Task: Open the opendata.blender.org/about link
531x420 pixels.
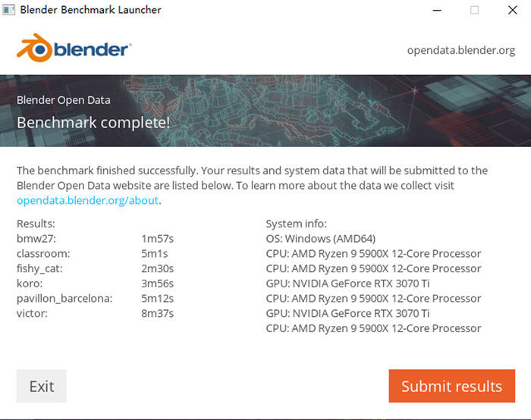Action: (x=87, y=200)
